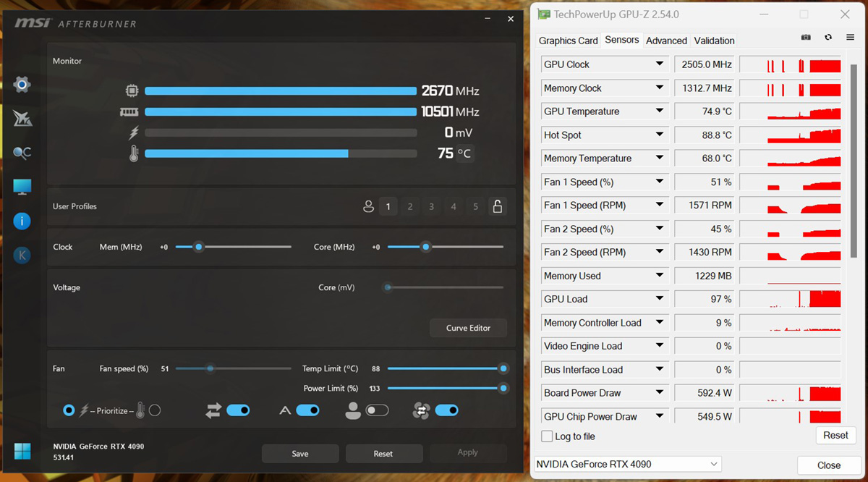Click the Fan speed (%) slider handle
868x482 pixels.
click(210, 368)
